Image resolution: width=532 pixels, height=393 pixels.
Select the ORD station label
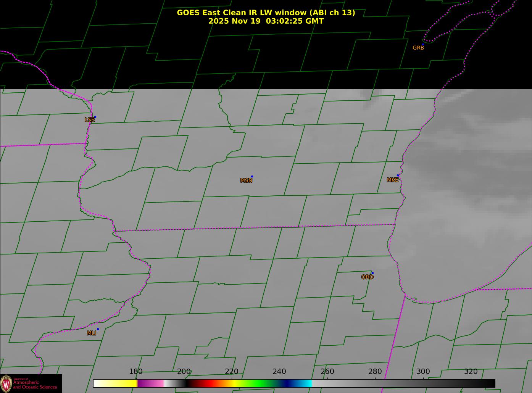coord(367,277)
